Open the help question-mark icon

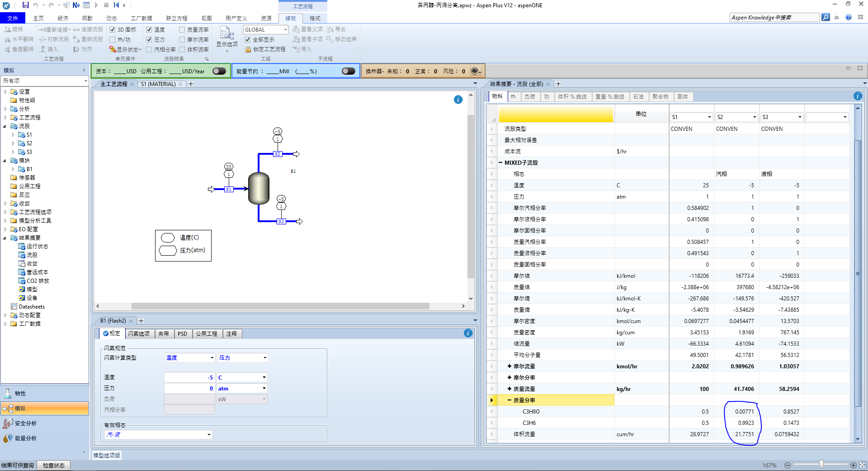(849, 17)
